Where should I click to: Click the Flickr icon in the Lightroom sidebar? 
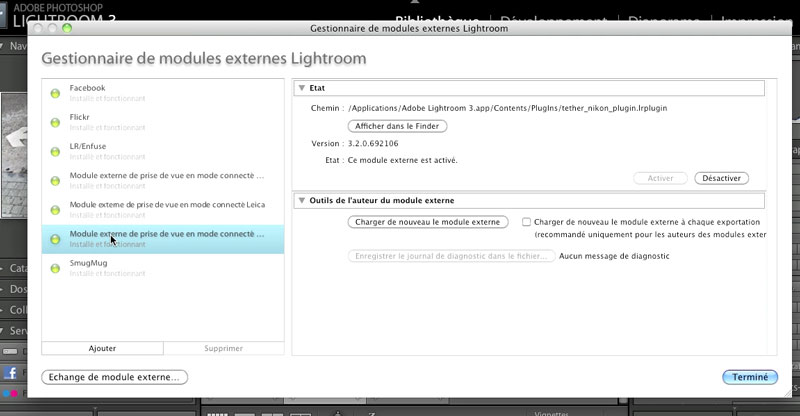[10, 394]
